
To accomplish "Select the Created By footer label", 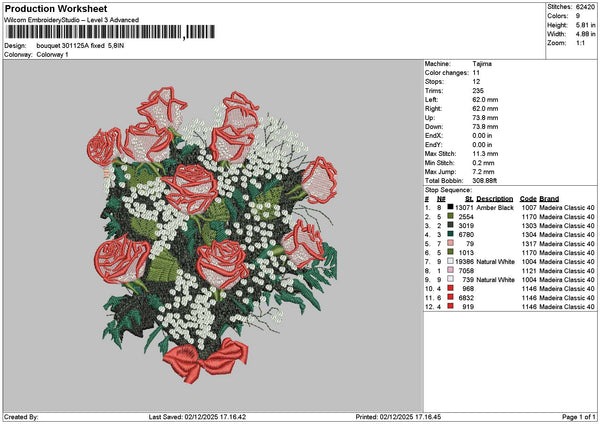I will pos(21,417).
